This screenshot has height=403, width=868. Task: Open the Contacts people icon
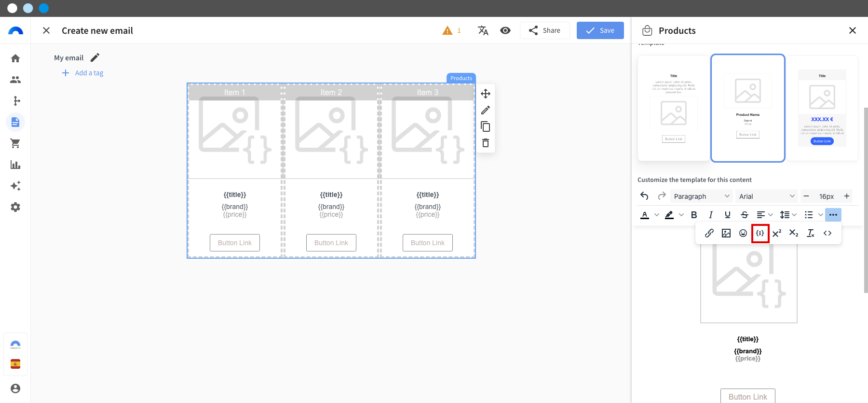pyautogui.click(x=15, y=80)
